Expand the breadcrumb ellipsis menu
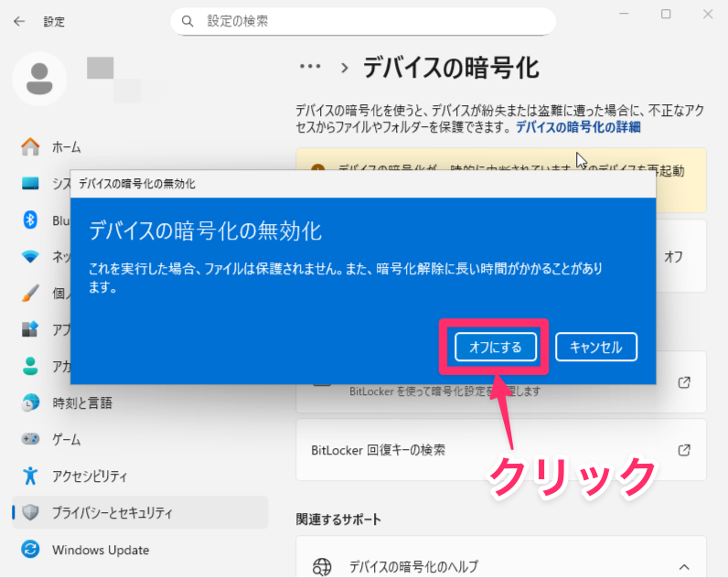 tap(311, 67)
